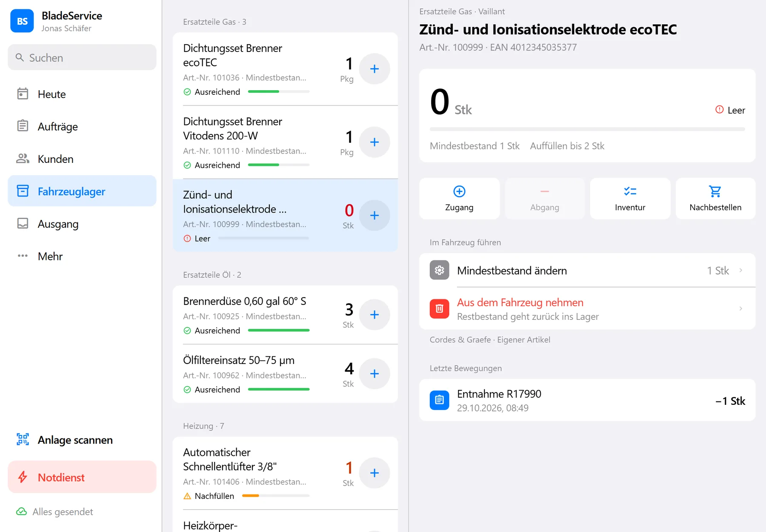The width and height of the screenshot is (766, 532).
Task: Open the Entnahme R17990 movement entry
Action: (x=587, y=400)
